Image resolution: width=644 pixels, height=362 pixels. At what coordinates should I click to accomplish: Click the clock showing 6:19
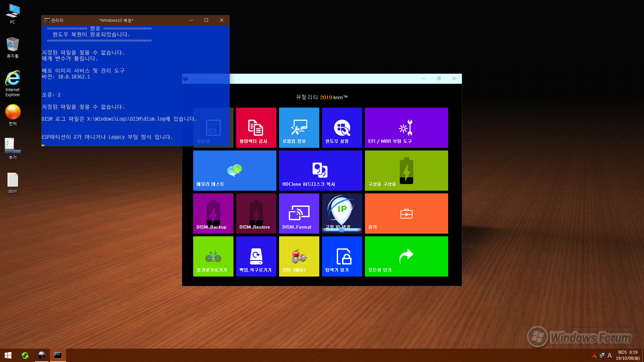[628, 355]
